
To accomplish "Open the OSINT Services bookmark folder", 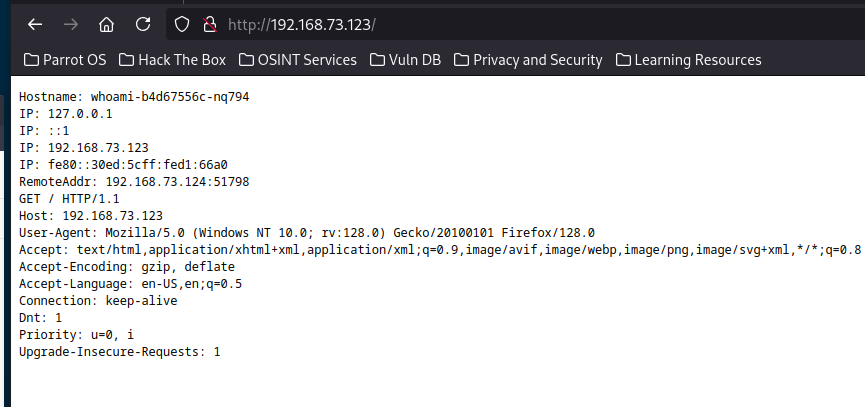I will (299, 60).
